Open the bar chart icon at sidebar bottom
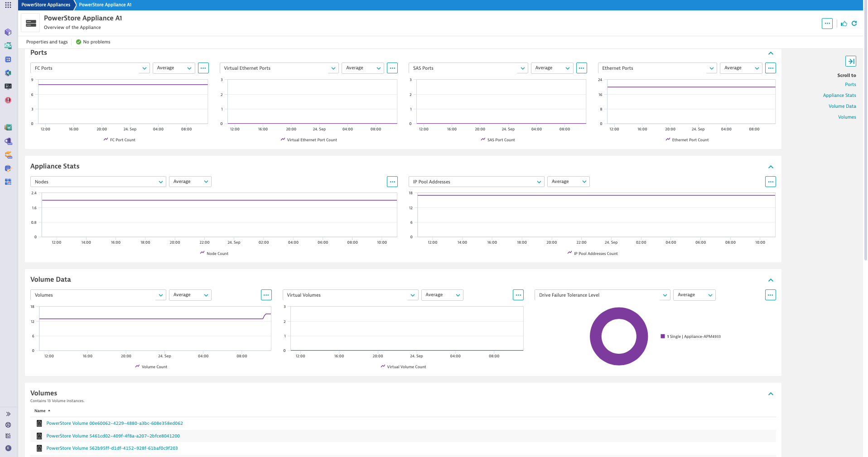868x457 pixels. pyautogui.click(x=8, y=436)
